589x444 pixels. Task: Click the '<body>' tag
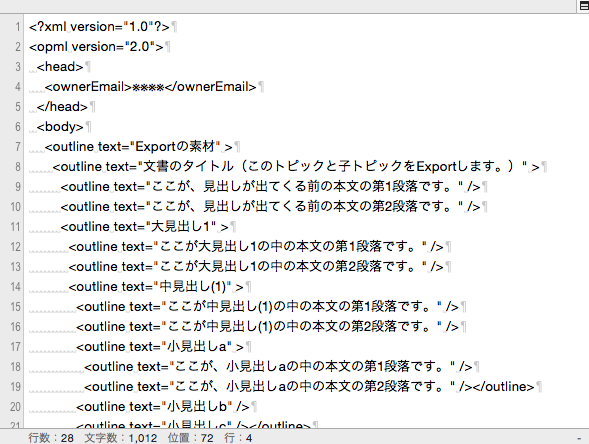point(60,127)
